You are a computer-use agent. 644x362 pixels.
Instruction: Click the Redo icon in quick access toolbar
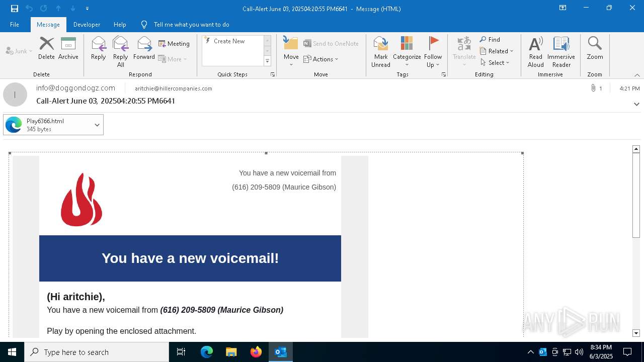click(x=43, y=8)
